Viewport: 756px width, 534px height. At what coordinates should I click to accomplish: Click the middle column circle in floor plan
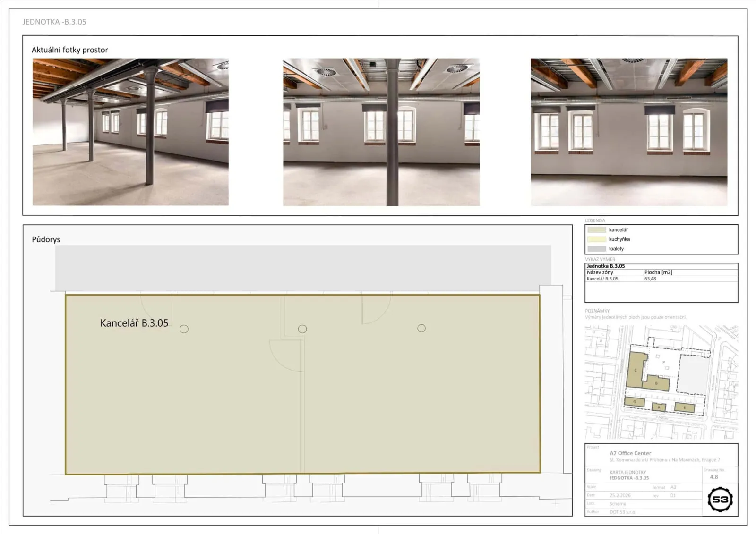pos(302,329)
